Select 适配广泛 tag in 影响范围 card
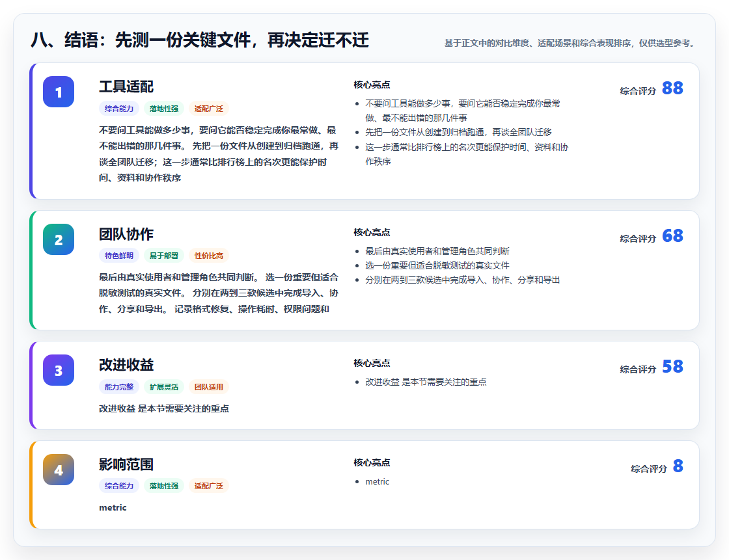Screen dimensions: 729x560 (x=209, y=486)
